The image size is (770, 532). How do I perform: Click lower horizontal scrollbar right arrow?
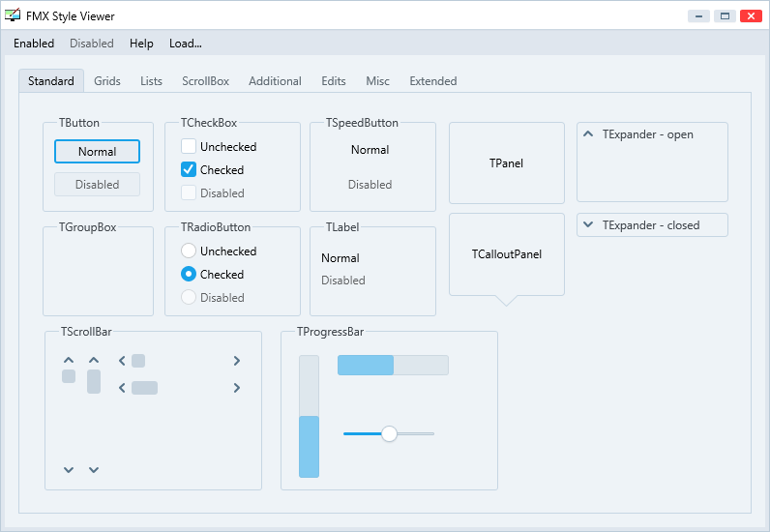pyautogui.click(x=237, y=388)
